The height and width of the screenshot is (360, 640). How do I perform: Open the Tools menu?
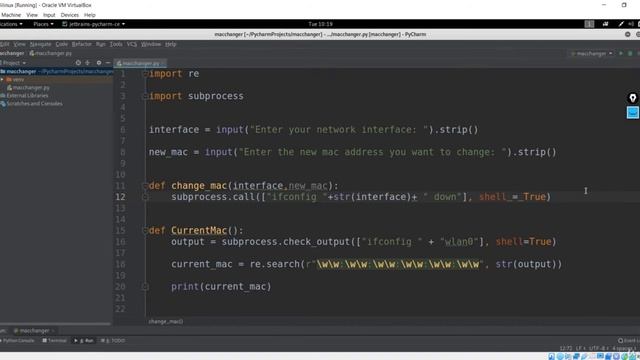[x=116, y=44]
